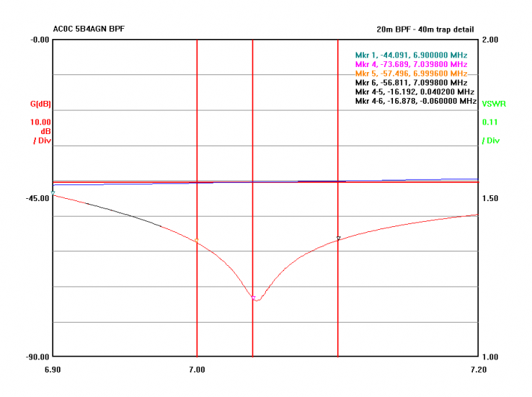The width and height of the screenshot is (532, 397).
Task: Click the marker 1 triangle at the left edge
Action: coord(53,192)
